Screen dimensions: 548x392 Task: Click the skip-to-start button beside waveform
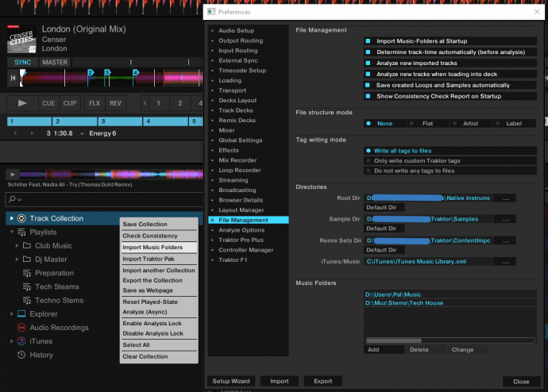(13, 78)
